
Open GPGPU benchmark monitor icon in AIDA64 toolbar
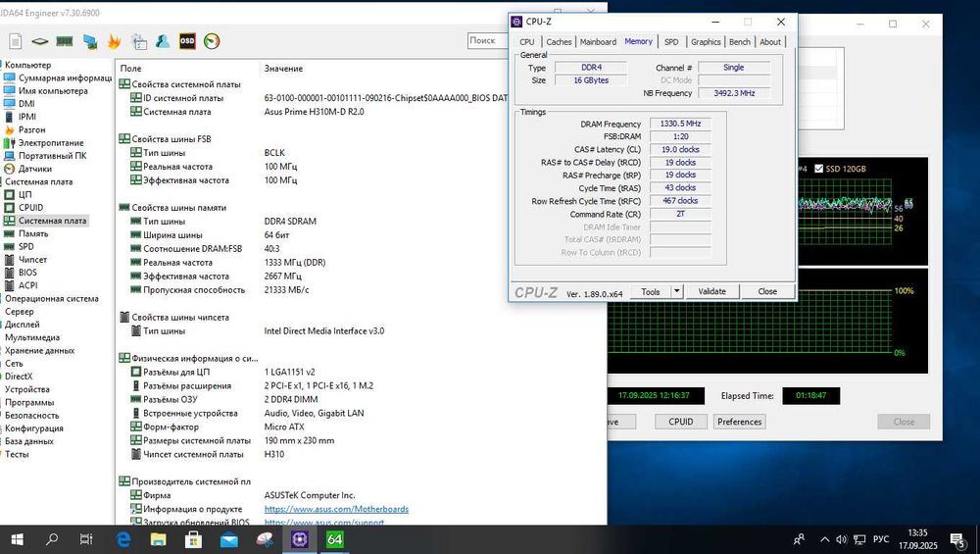click(90, 41)
